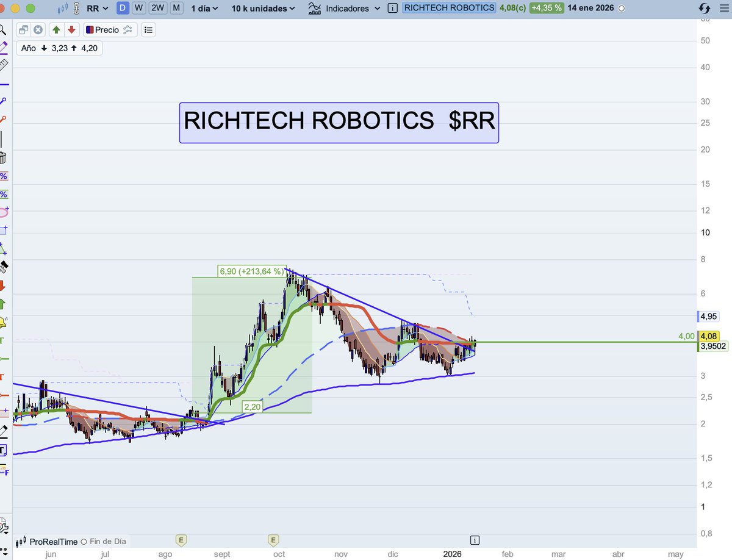
Task: Select the magnifier zoom tool
Action: (x=2, y=29)
